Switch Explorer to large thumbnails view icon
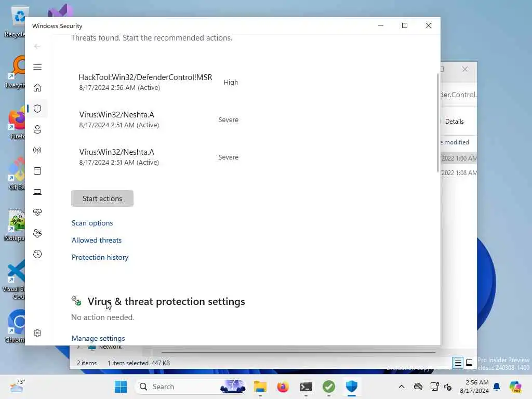This screenshot has height=399, width=532. click(x=469, y=363)
